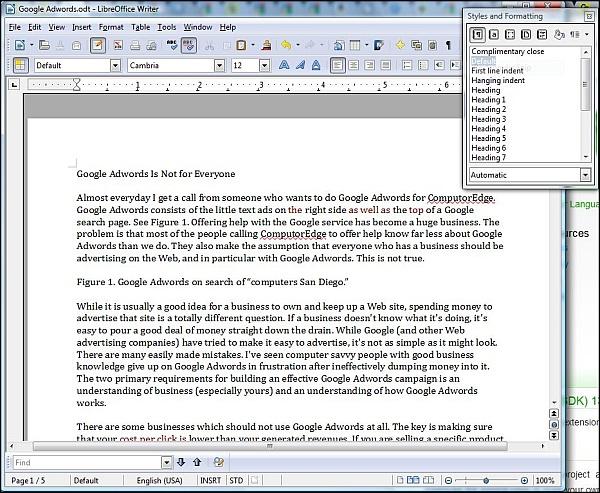
Task: Open Navigator star icon
Action: (x=400, y=45)
